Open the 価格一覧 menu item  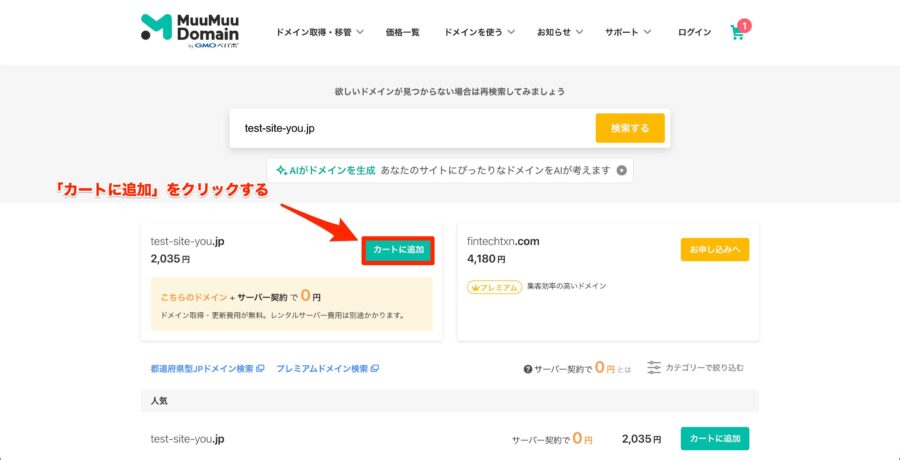coord(402,32)
